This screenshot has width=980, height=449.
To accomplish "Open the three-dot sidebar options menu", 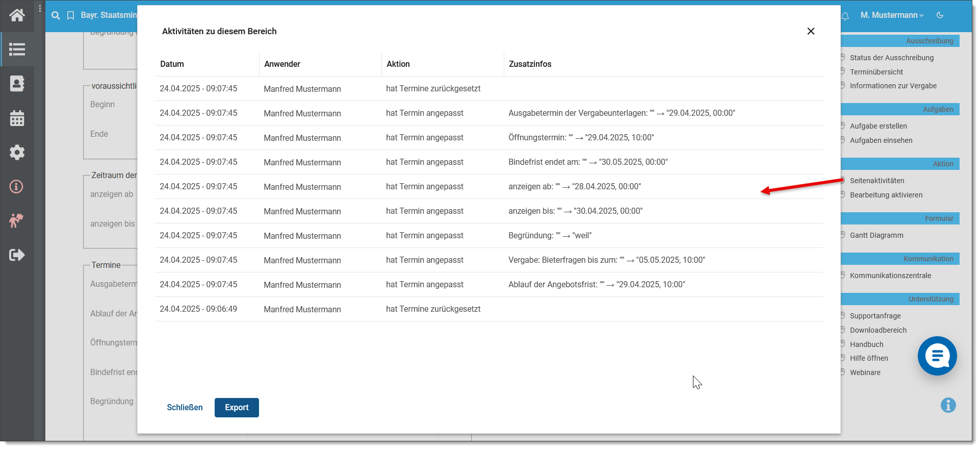I will [40, 9].
